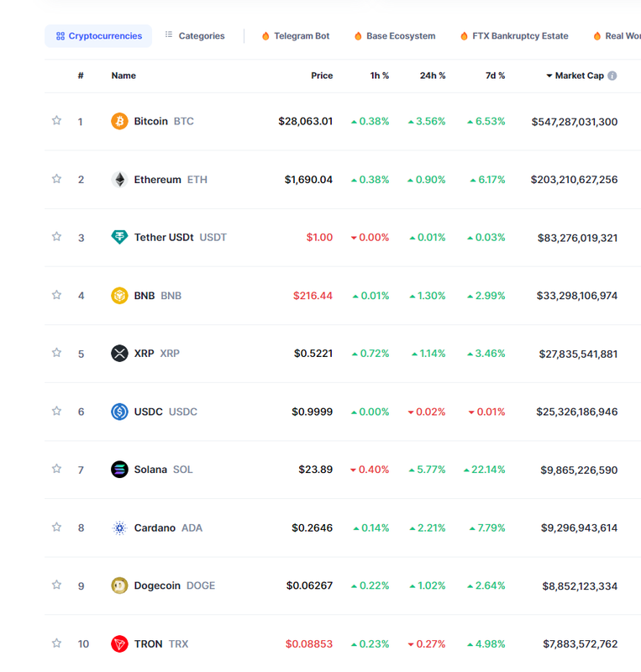Click Cardano 7d change 7.79%
The height and width of the screenshot is (672, 641).
click(x=487, y=528)
